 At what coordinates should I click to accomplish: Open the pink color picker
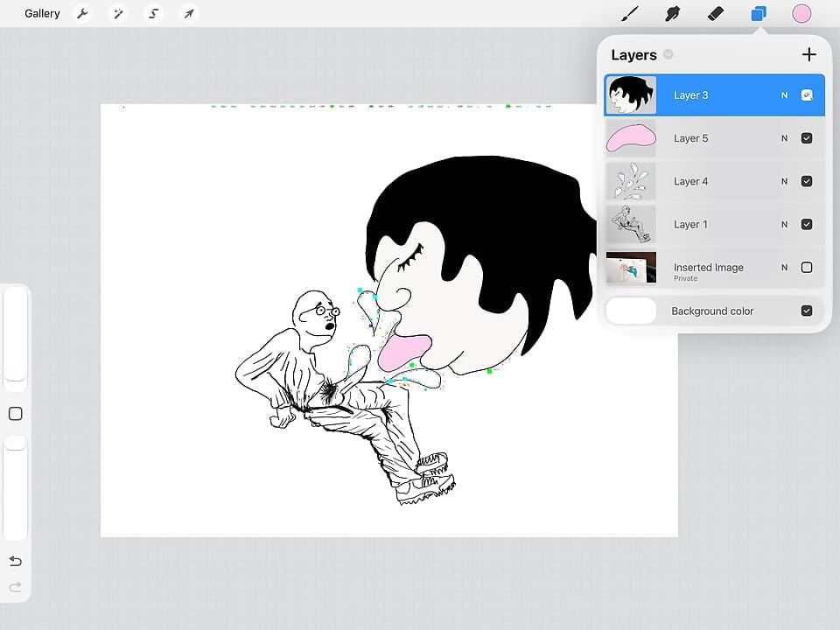801,13
